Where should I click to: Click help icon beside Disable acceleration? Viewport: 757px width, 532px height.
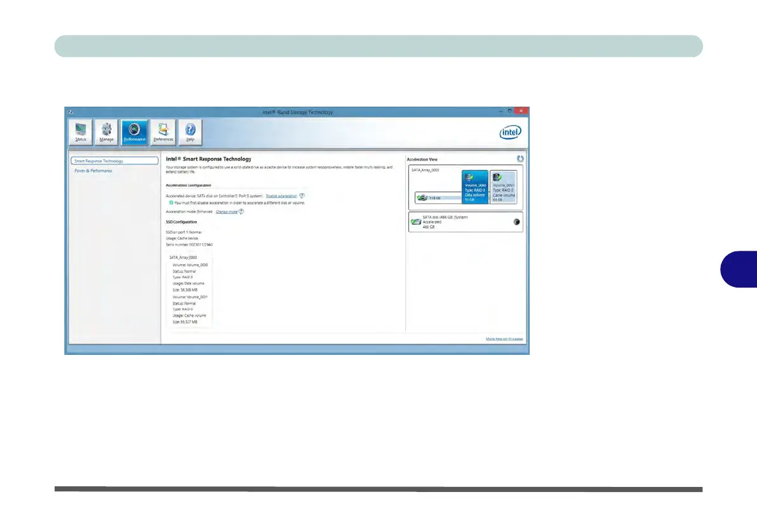click(x=302, y=196)
